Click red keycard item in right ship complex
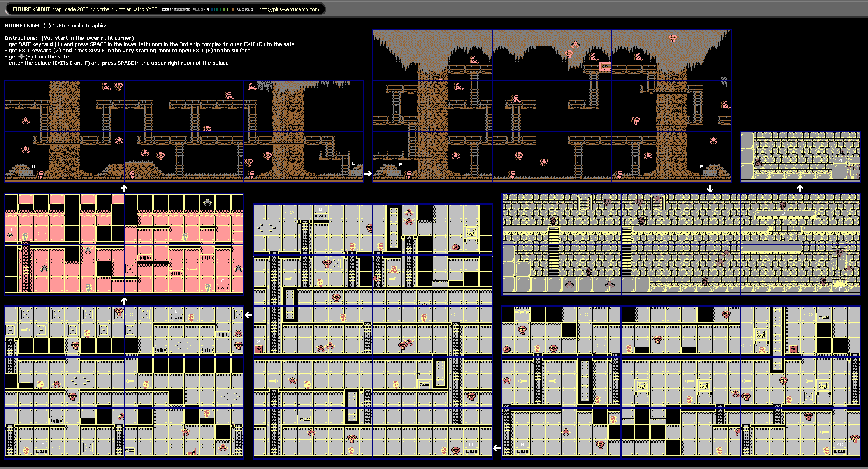The image size is (868, 469). coord(794,349)
